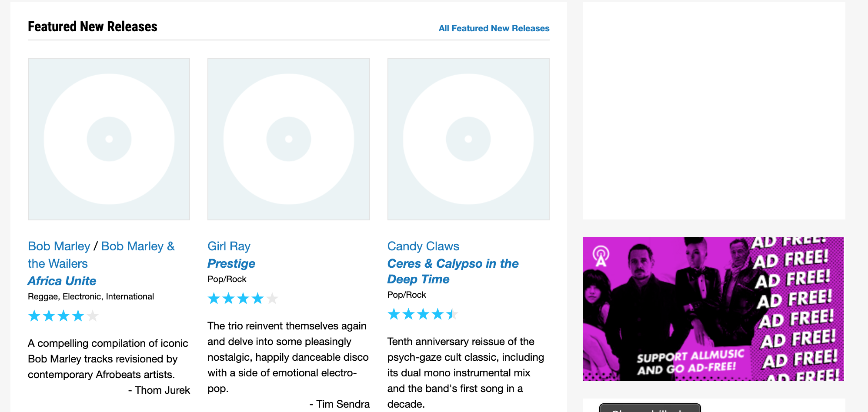Open the Africa Unite album title
Viewport: 868px width, 412px height.
pyautogui.click(x=62, y=281)
